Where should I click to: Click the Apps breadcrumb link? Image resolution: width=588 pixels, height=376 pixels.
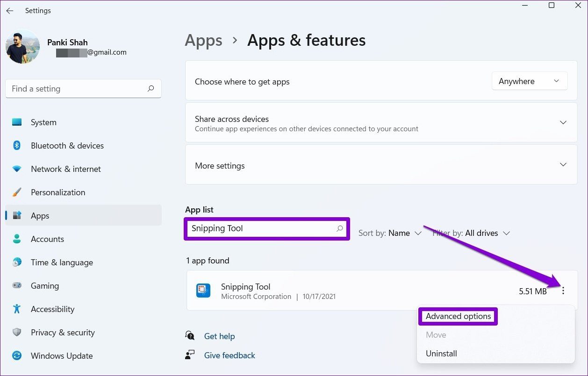203,41
